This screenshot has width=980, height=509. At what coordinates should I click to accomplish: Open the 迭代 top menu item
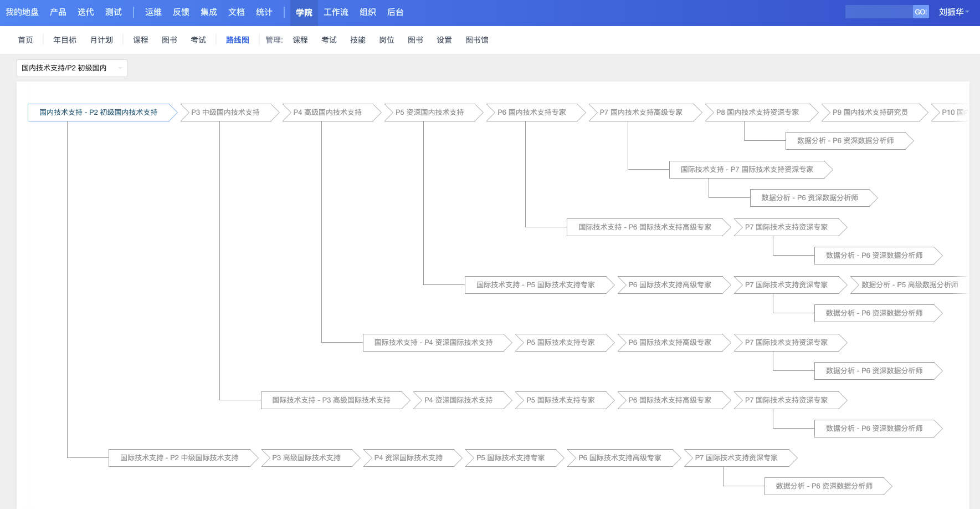(86, 12)
